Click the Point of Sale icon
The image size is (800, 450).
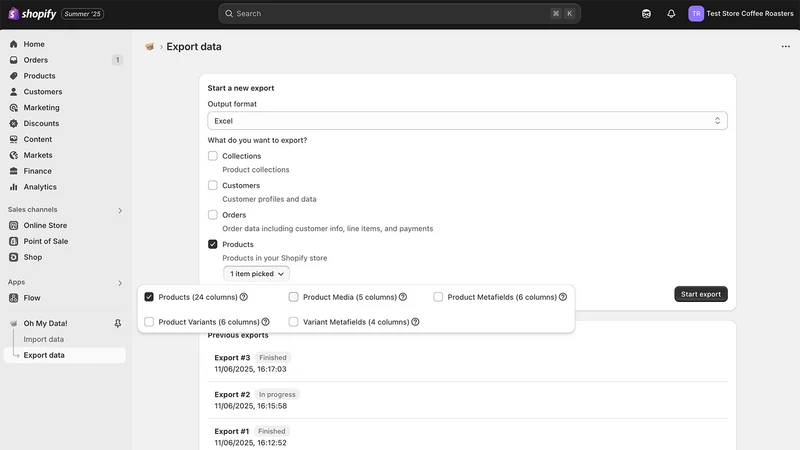point(14,241)
